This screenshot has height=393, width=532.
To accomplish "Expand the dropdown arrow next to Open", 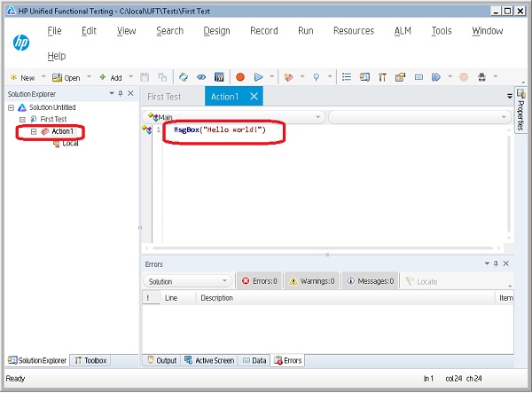I will (x=89, y=76).
